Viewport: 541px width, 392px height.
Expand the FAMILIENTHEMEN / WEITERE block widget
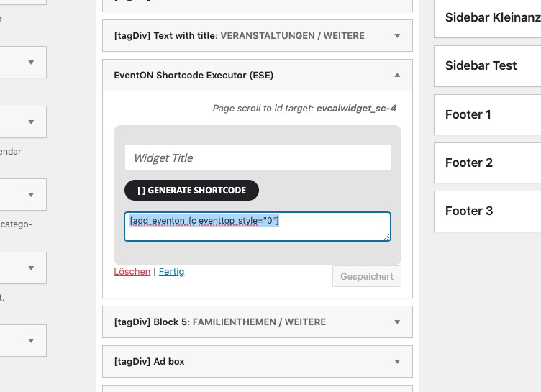point(397,322)
